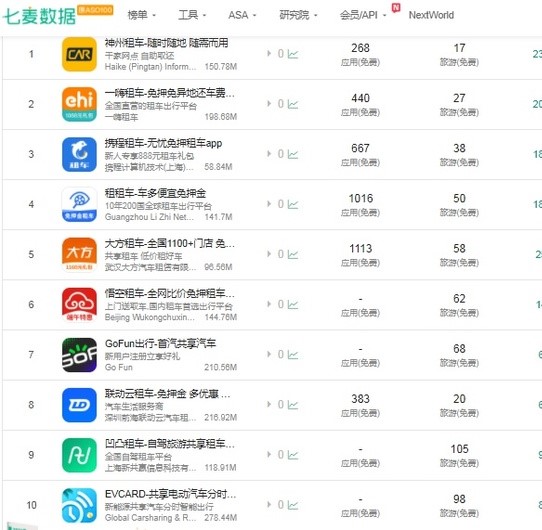
Task: Expand the 榜单 dropdown menu
Action: pos(141,15)
